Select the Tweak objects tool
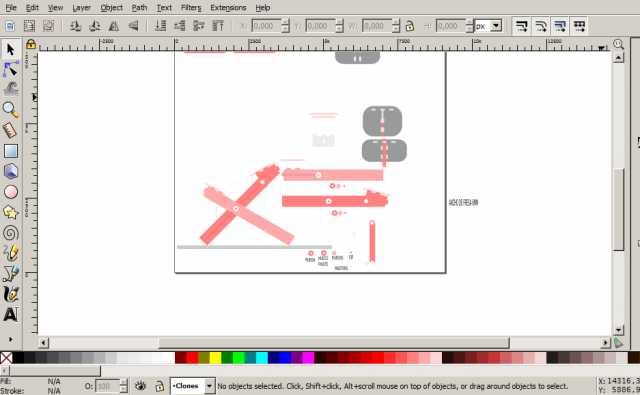This screenshot has height=395, width=640. (11, 89)
